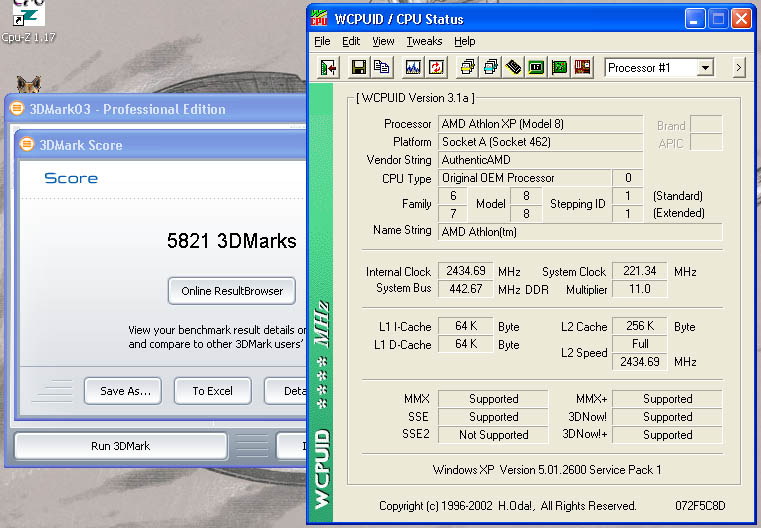The image size is (761, 528).
Task: Click the exit door icon in WCPUID toolbar
Action: click(329, 67)
